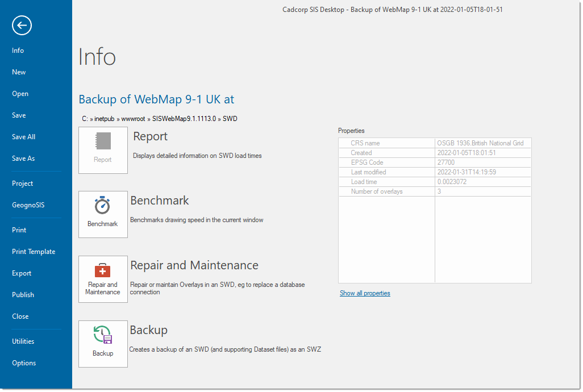Image resolution: width=583 pixels, height=392 pixels.
Task: Select the CRS name value cell
Action: (x=482, y=143)
